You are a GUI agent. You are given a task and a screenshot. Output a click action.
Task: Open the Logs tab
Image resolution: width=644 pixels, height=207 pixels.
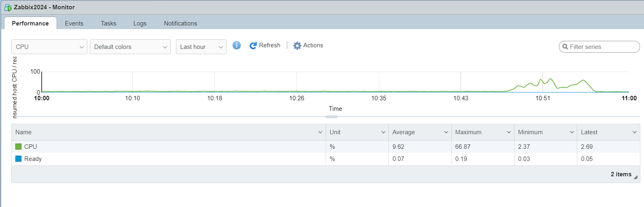(x=140, y=23)
